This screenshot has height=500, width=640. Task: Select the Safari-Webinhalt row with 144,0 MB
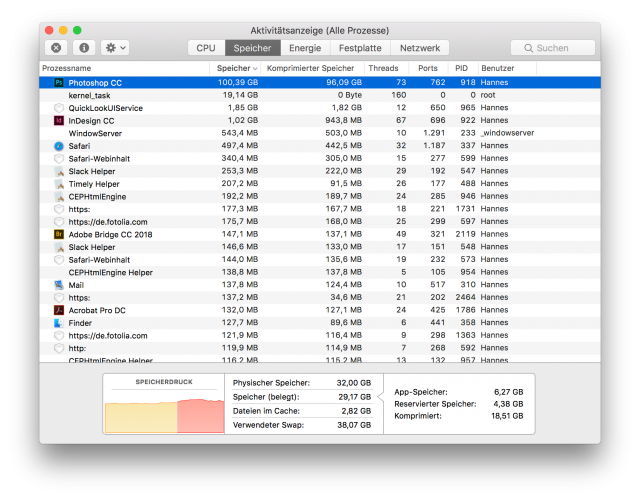point(320,260)
